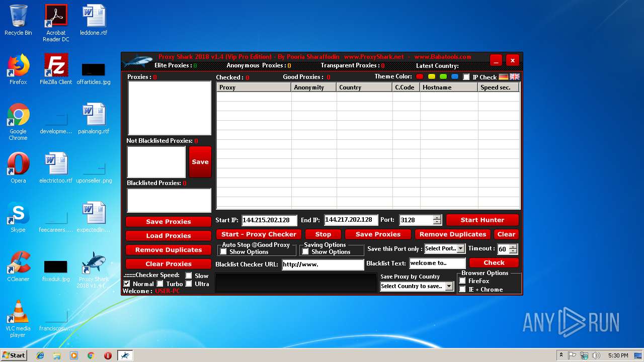Open leddone.rtf desktop file
This screenshot has height=362, width=644.
pos(94,20)
